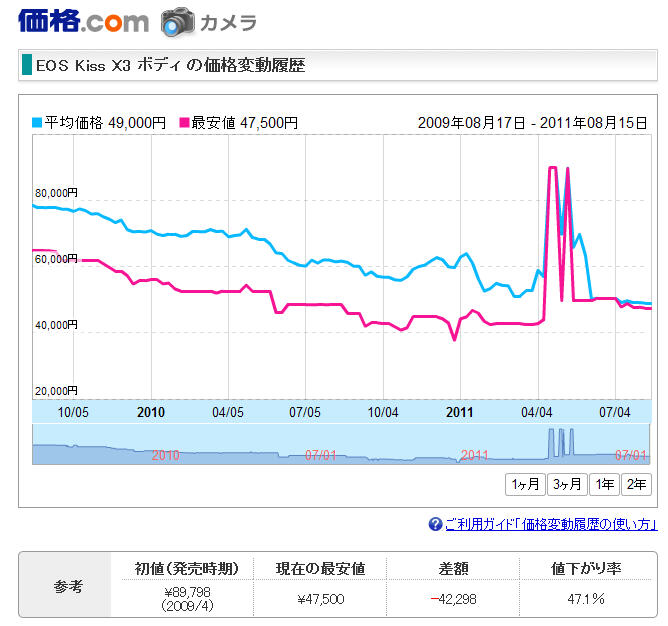Click the pink 最安値 legend swatch

coord(184,123)
